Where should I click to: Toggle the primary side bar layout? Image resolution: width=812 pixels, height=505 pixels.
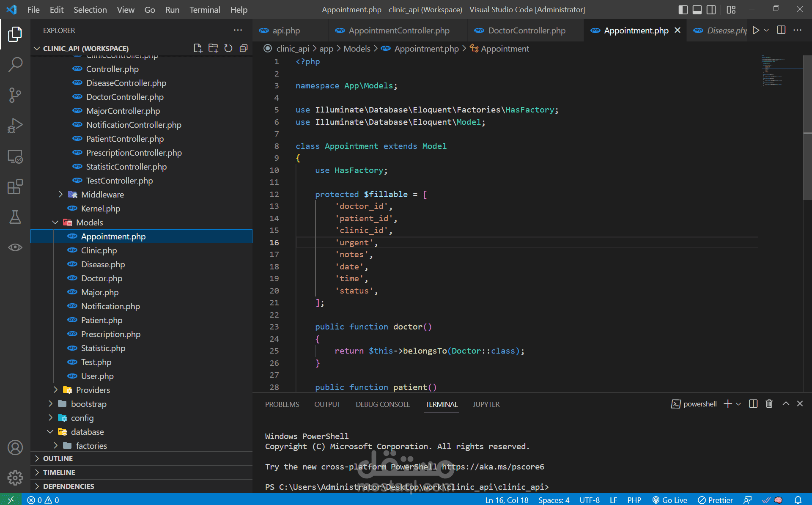[x=683, y=9]
